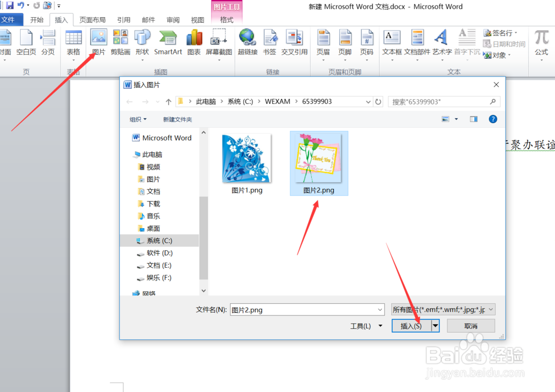Click the 插入(S) button to insert picture
The image size is (555, 392).
tap(411, 325)
